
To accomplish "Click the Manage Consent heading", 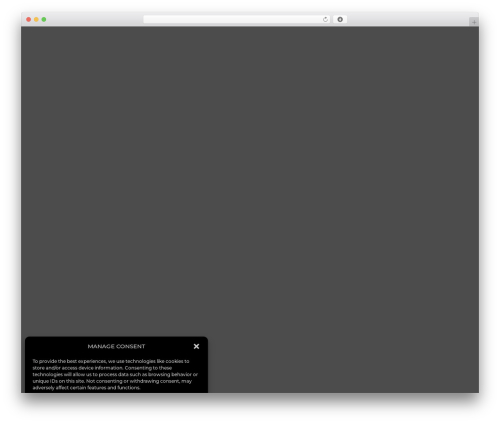I will point(116,346).
